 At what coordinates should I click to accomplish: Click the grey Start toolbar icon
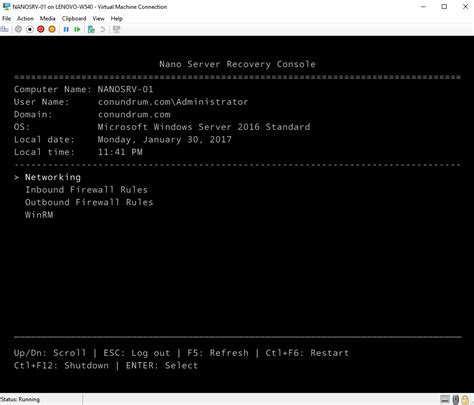18,29
